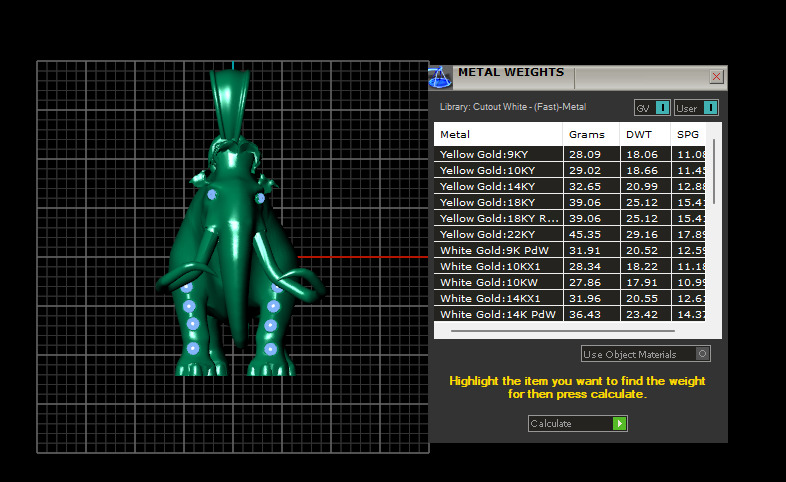Screen dimensions: 786x482
Task: Click the 28.09 grams cell
Action: [x=592, y=154]
